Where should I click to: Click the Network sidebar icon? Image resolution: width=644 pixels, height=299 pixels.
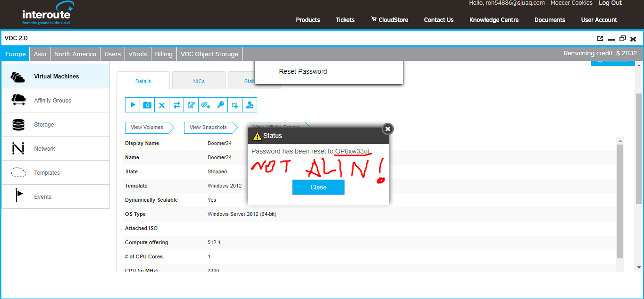click(18, 149)
